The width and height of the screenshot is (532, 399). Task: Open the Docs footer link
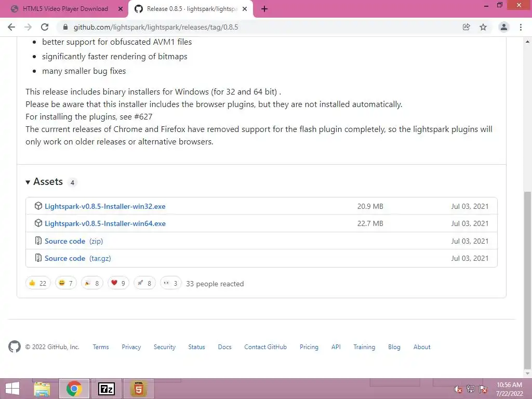(x=224, y=347)
